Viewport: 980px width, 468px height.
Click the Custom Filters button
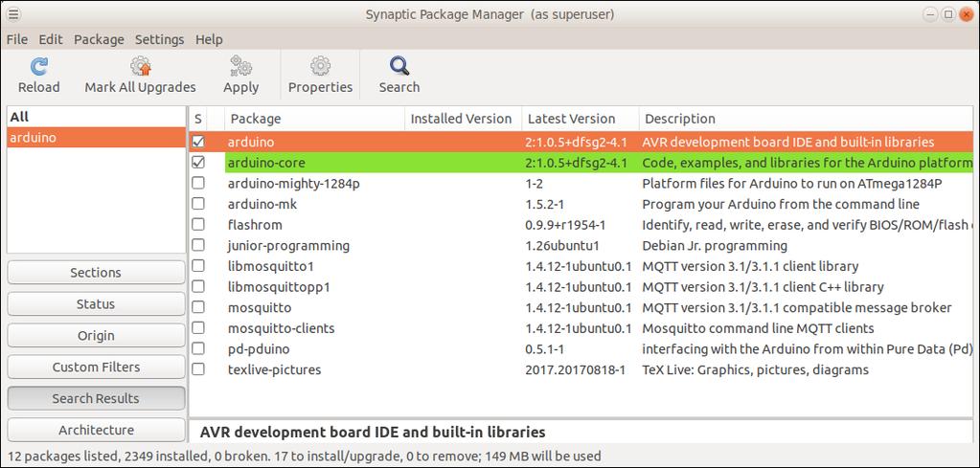96,367
